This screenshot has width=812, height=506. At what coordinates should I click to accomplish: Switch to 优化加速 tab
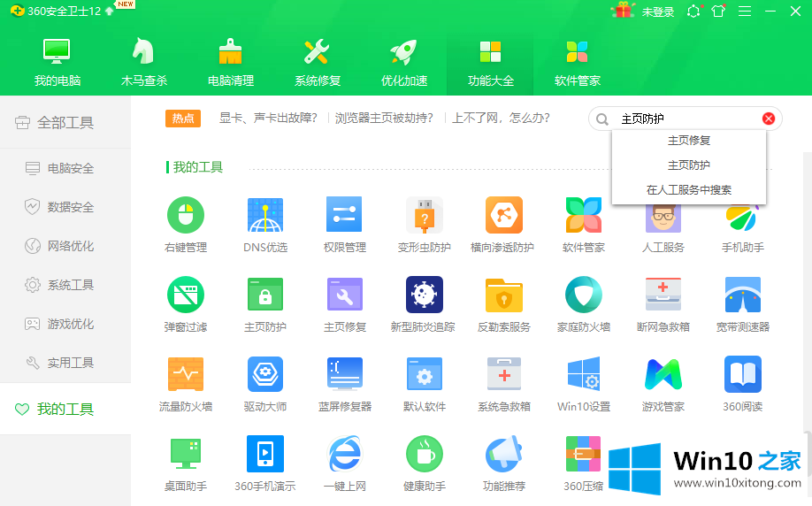click(404, 62)
